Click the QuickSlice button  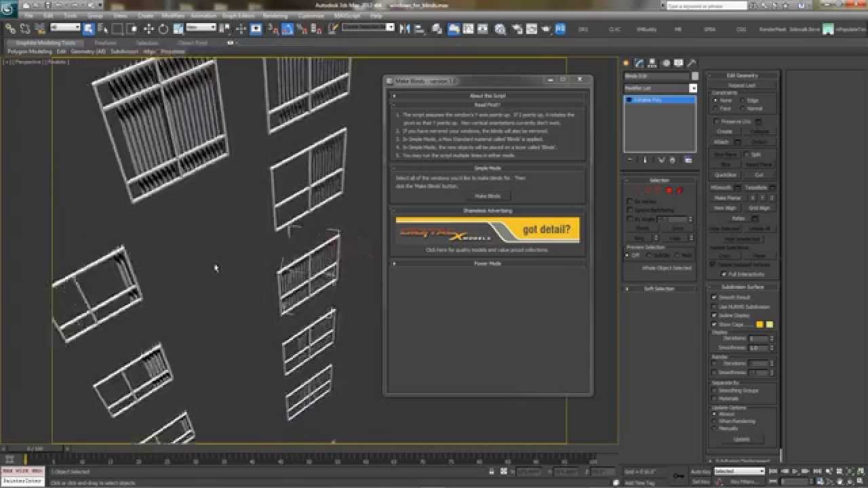click(x=725, y=175)
